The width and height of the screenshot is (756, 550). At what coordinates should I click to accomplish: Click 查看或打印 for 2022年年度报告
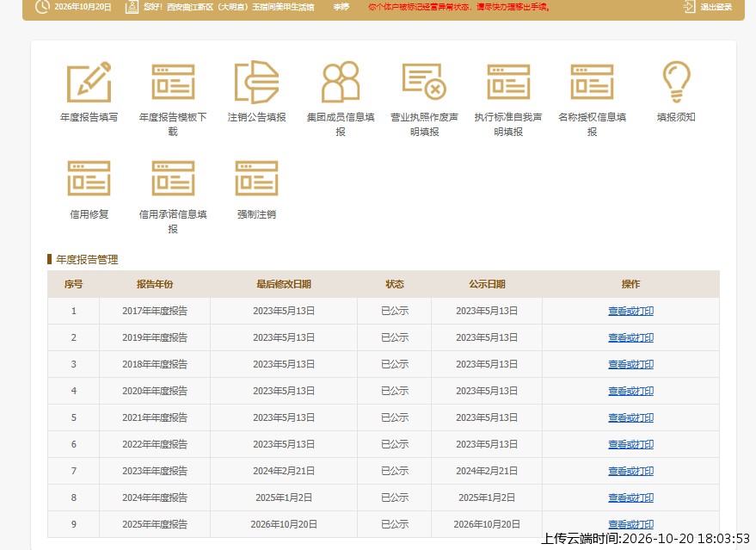point(630,444)
